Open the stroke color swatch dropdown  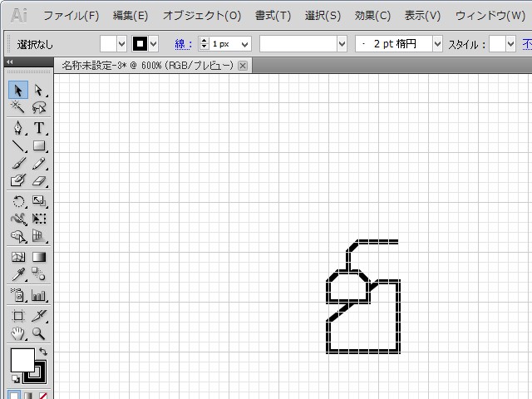point(153,43)
